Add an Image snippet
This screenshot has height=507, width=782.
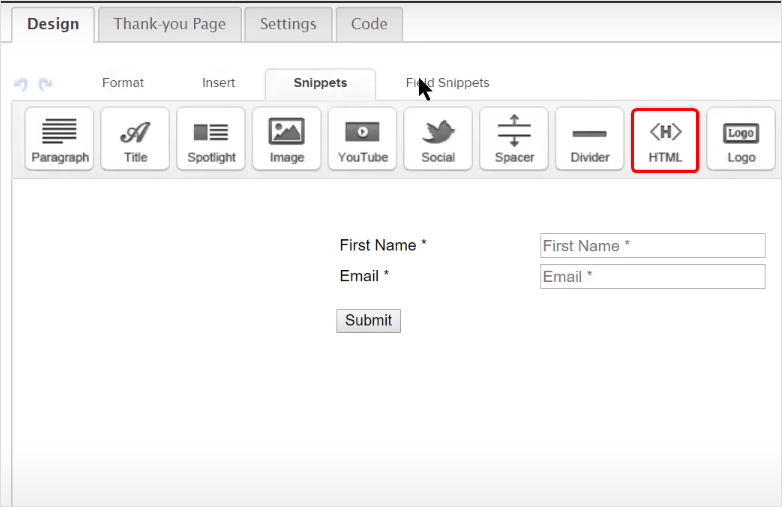pyautogui.click(x=287, y=139)
